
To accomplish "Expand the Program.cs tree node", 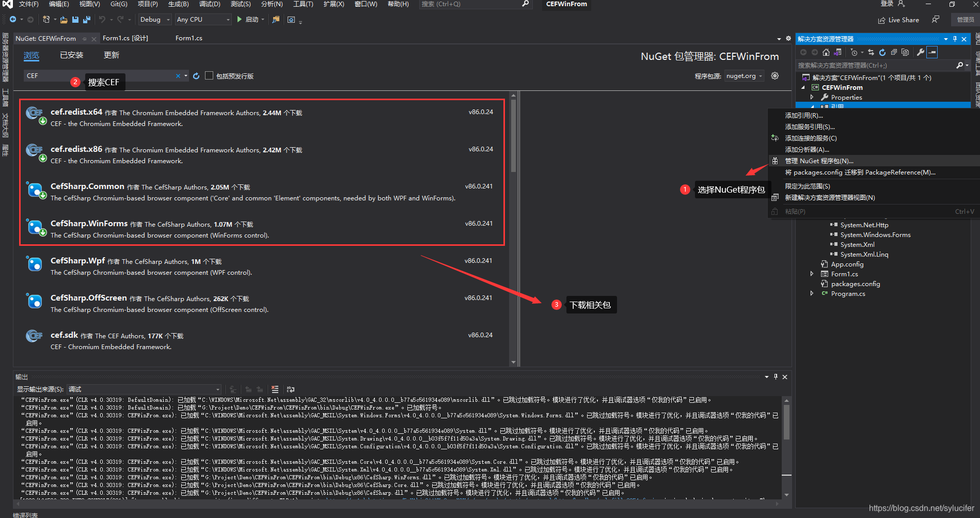I will 812,294.
